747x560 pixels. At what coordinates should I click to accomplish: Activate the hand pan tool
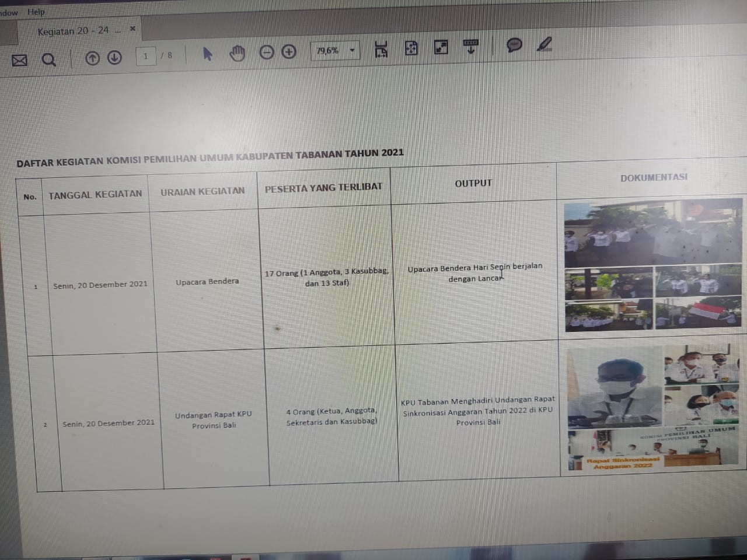pos(237,53)
